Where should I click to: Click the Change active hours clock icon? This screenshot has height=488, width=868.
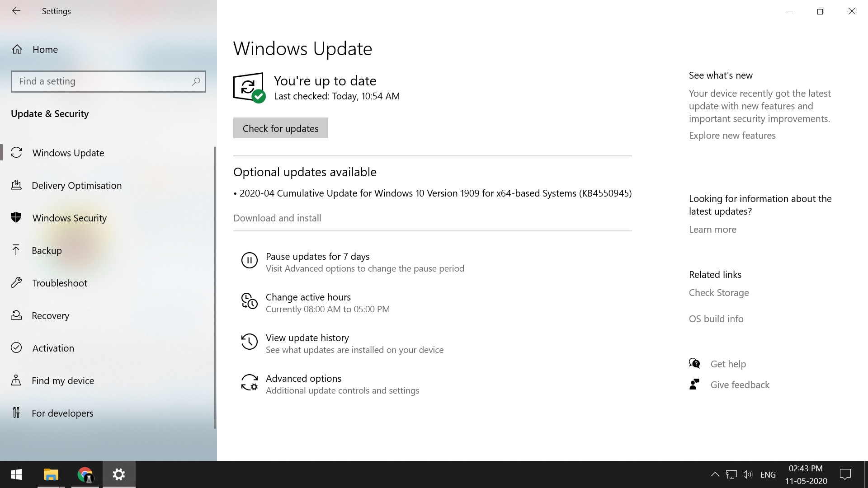(249, 301)
